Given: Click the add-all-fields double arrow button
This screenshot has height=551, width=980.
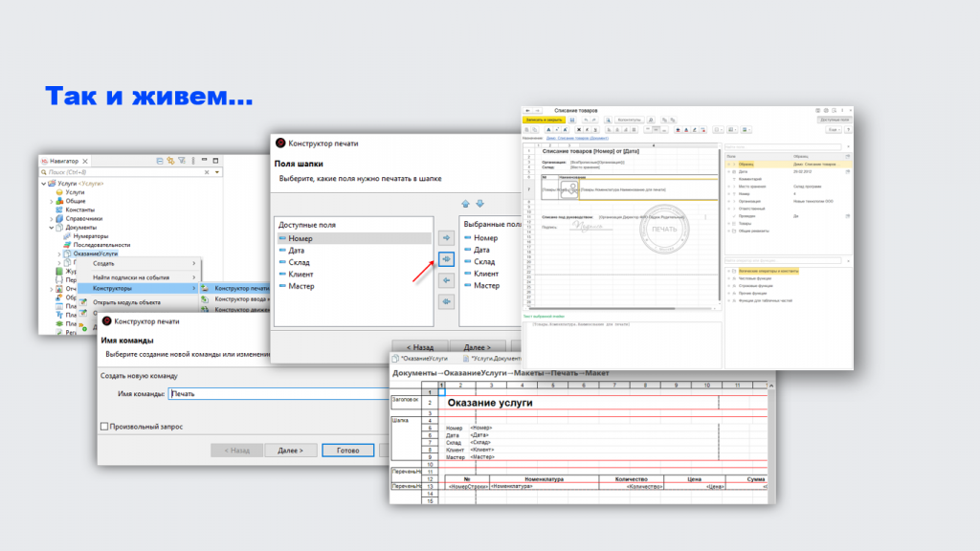Looking at the screenshot, I should (x=446, y=259).
